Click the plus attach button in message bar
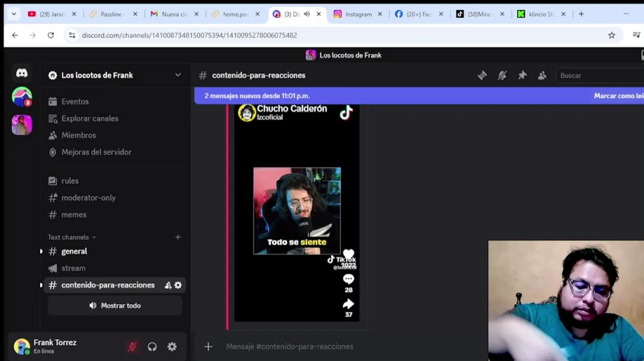The image size is (644, 361). [208, 346]
